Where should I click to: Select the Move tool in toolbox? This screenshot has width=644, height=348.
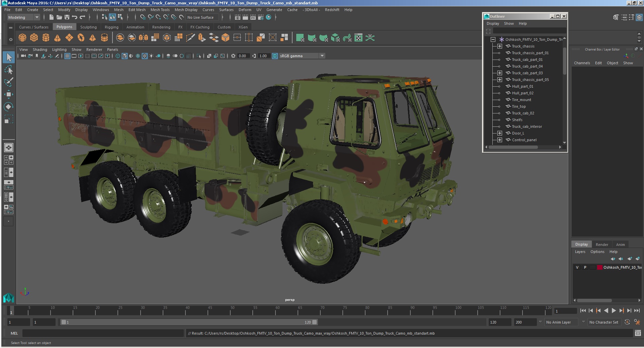9,94
